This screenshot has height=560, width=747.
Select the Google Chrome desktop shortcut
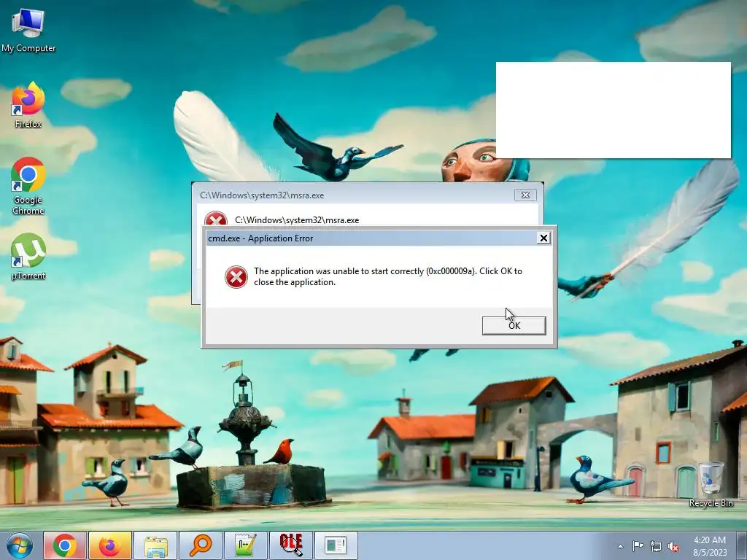[x=28, y=186]
